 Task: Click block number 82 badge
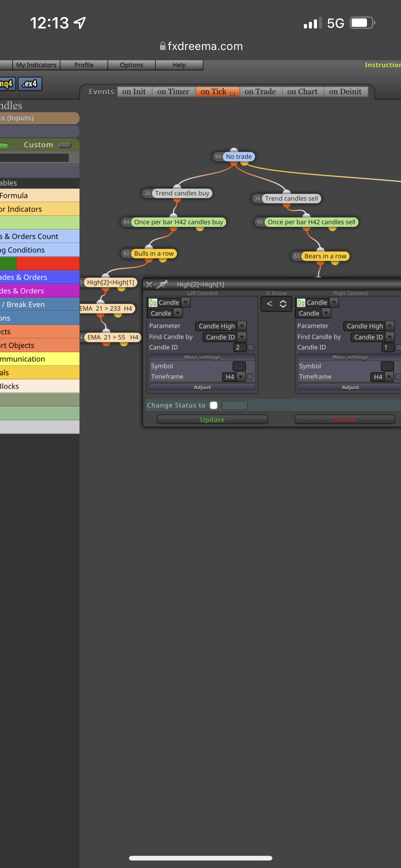coord(126,253)
